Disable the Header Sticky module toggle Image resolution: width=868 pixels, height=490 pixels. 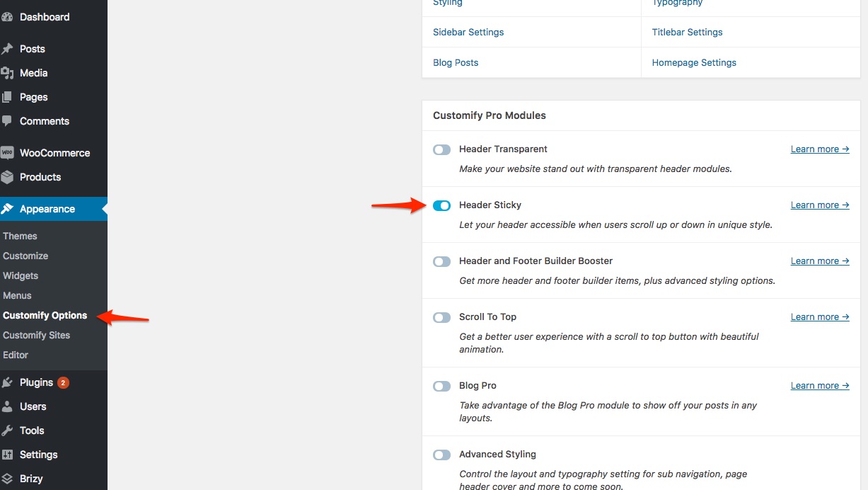point(441,205)
